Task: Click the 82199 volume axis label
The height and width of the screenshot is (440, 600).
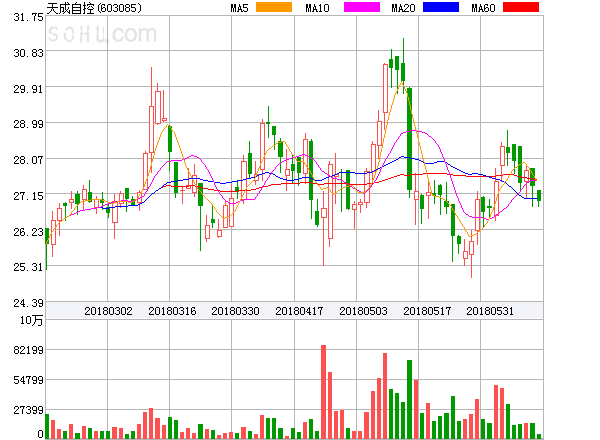Action: click(28, 350)
